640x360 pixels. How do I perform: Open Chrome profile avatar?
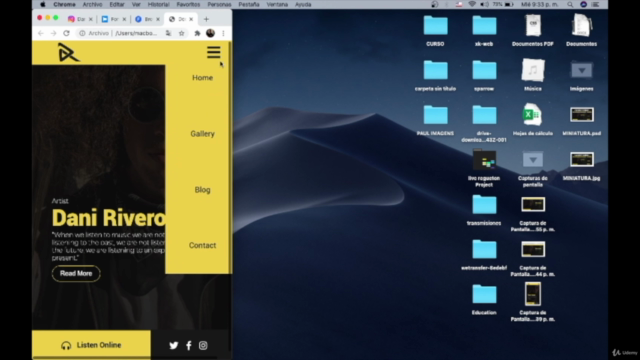[210, 33]
